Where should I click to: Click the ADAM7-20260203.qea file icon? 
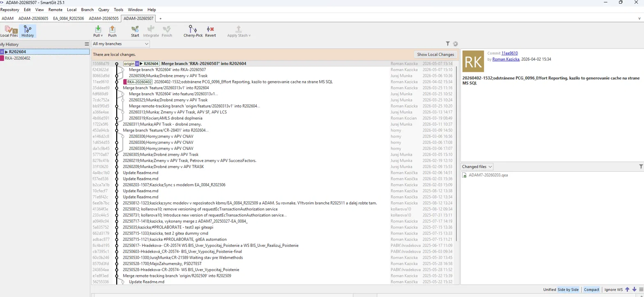coord(465,175)
